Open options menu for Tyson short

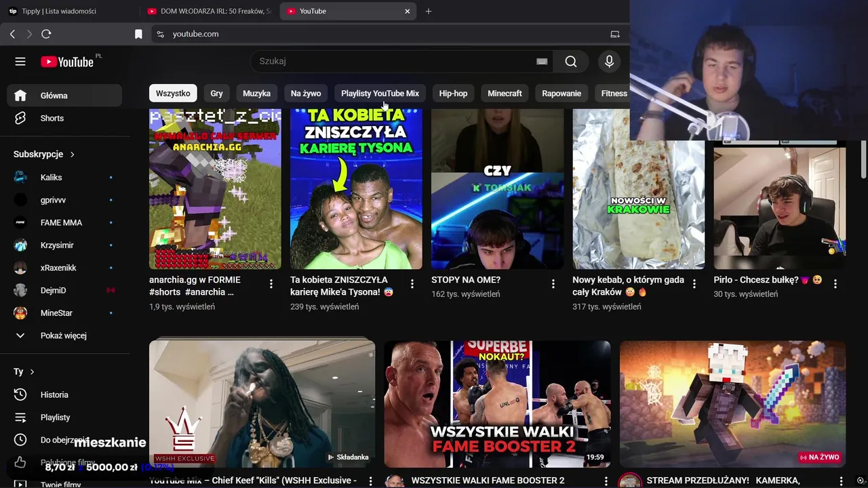tap(412, 284)
